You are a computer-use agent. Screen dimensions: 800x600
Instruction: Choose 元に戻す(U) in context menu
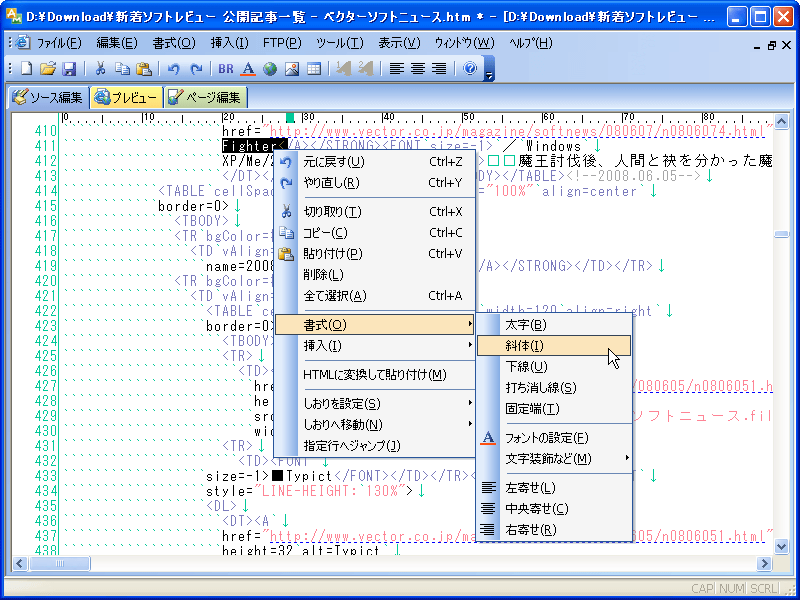(x=375, y=162)
